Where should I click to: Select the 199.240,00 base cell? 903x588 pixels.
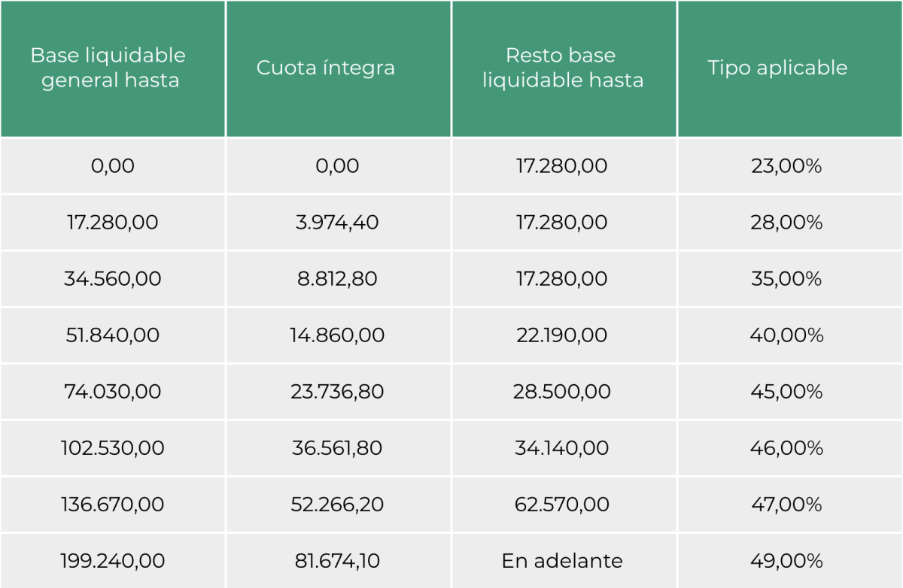(x=113, y=561)
